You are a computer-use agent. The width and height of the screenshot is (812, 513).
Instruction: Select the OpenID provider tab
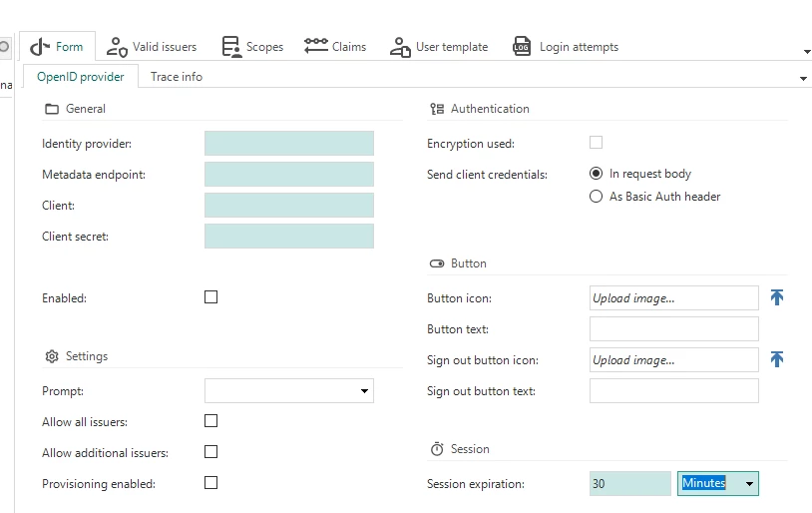[81, 76]
